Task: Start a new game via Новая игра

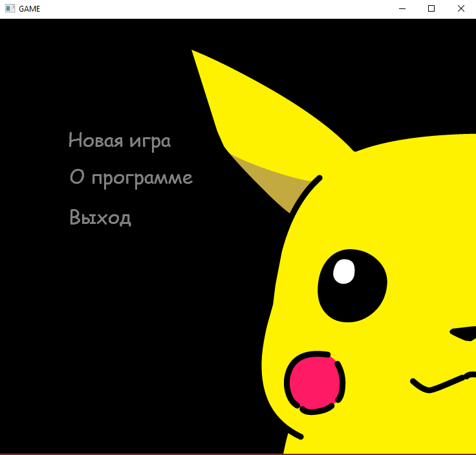Action: pos(120,141)
